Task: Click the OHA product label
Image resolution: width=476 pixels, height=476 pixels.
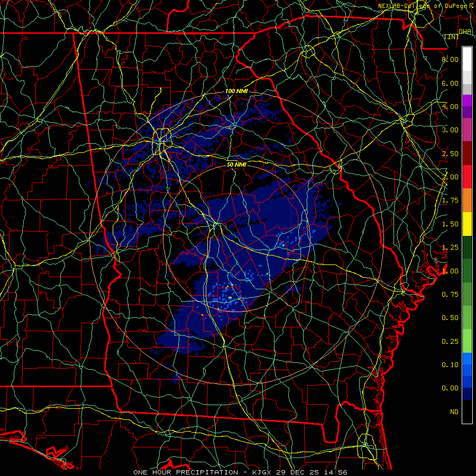Action: pyautogui.click(x=465, y=32)
